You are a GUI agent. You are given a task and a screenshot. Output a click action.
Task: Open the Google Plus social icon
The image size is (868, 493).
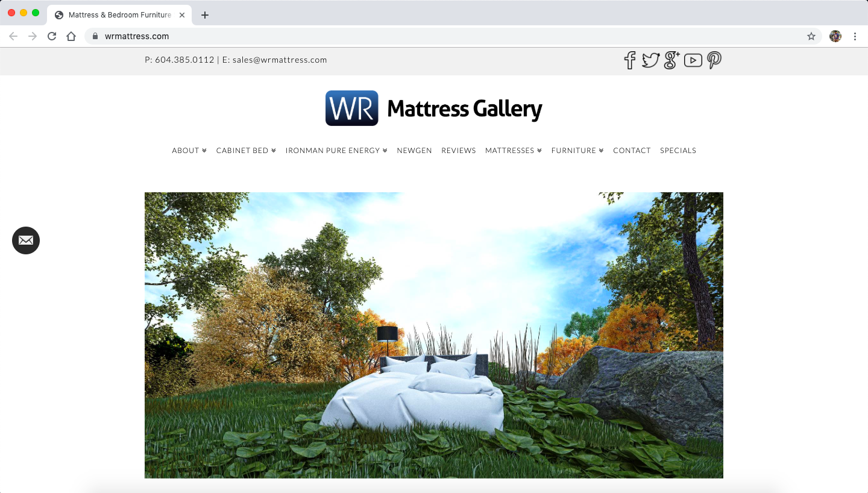[x=671, y=60]
